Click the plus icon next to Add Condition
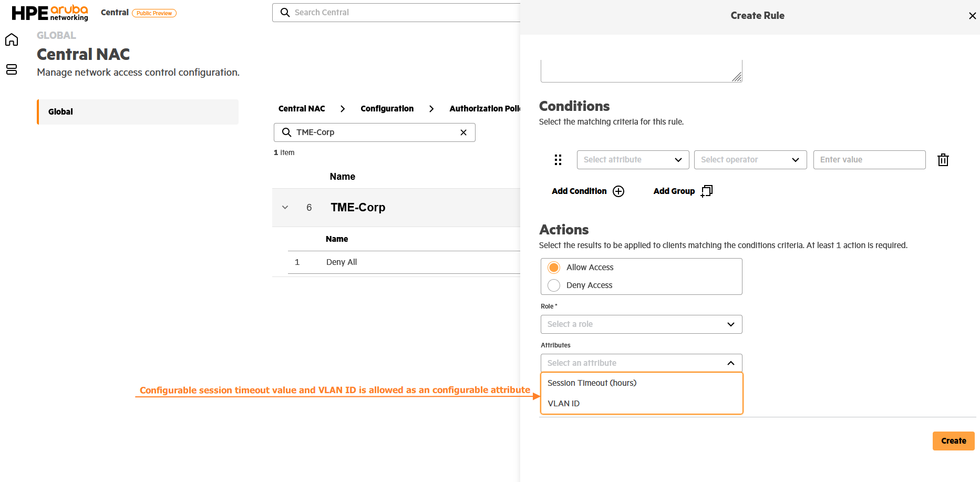This screenshot has height=482, width=980. [x=618, y=191]
